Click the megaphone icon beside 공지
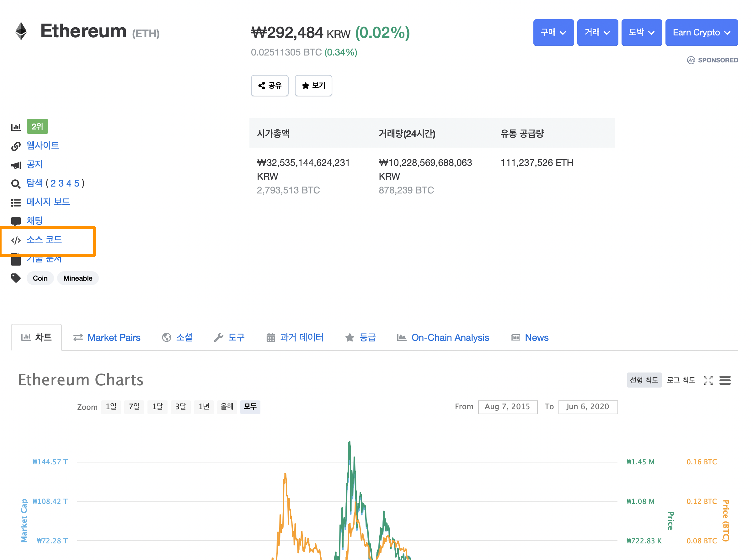 (16, 165)
